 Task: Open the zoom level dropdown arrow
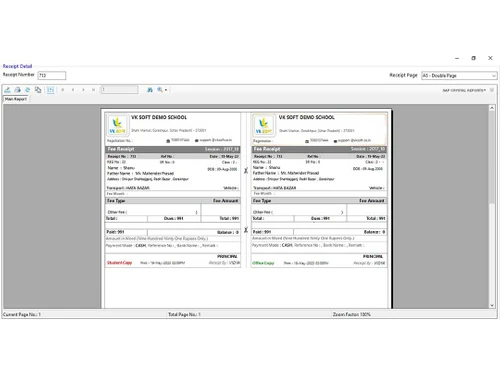click(x=166, y=90)
